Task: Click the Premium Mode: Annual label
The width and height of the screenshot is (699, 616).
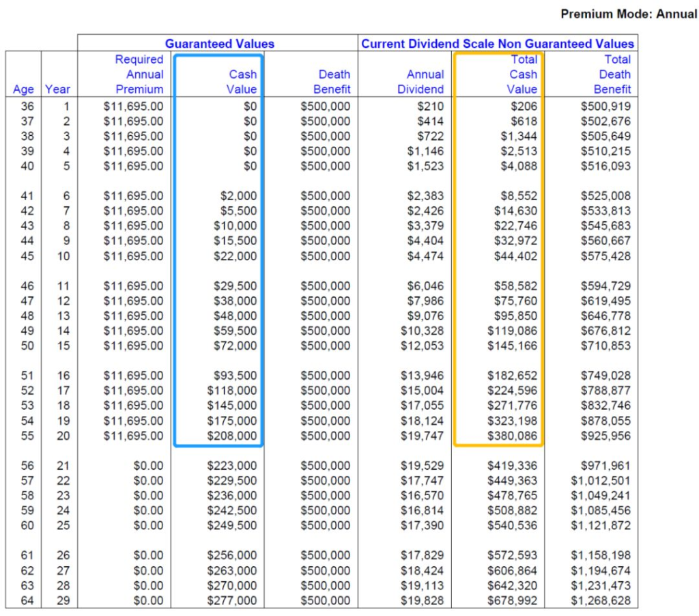Action: (x=628, y=14)
